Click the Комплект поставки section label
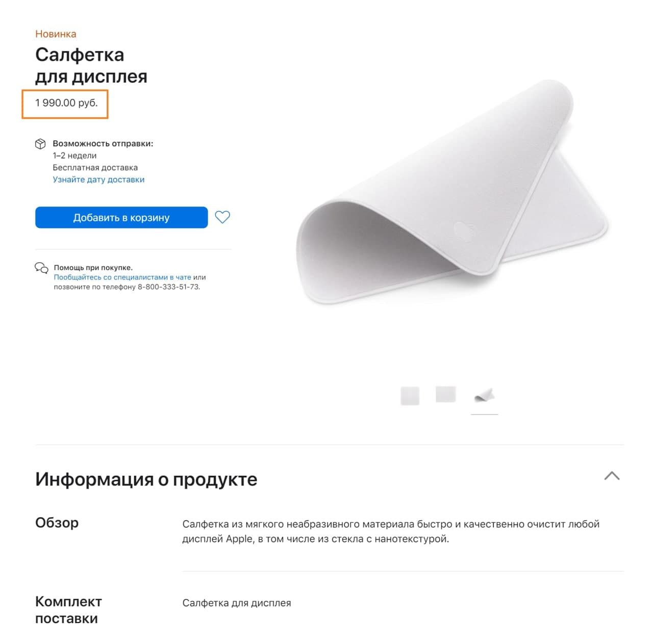 pos(68,610)
